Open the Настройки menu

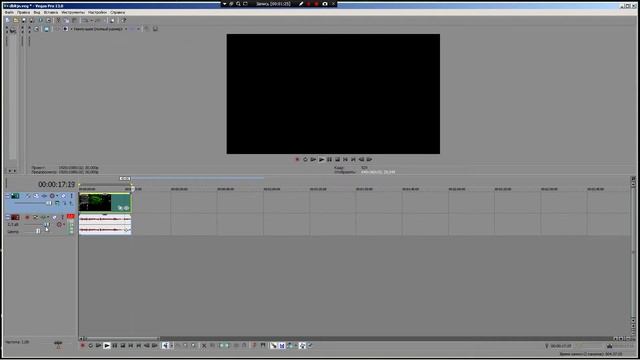97,13
